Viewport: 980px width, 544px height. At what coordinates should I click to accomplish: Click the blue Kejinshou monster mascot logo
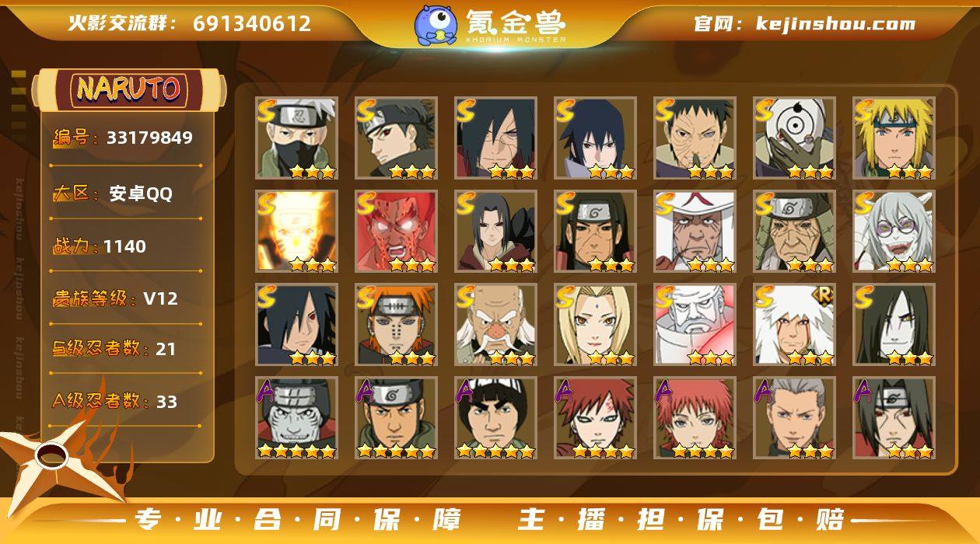click(436, 25)
